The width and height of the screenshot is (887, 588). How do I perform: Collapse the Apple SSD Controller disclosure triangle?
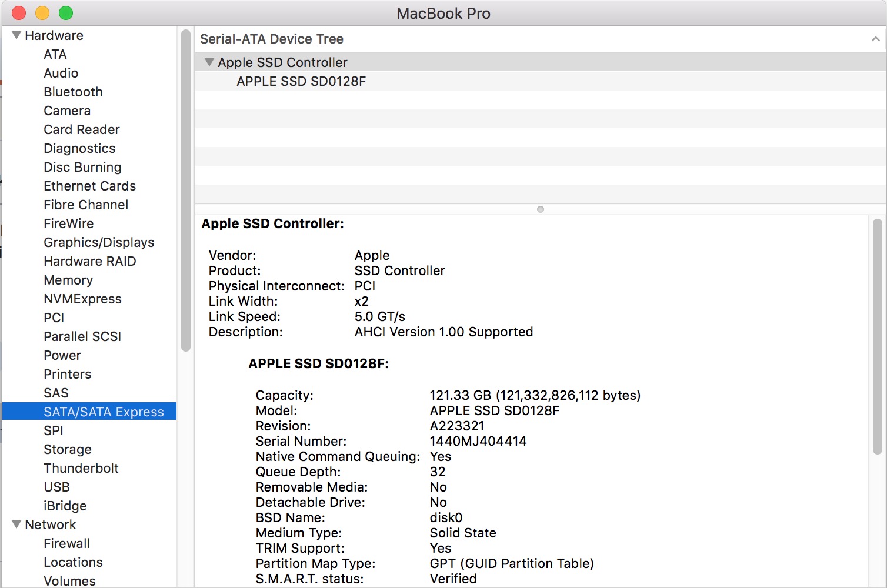pyautogui.click(x=209, y=62)
